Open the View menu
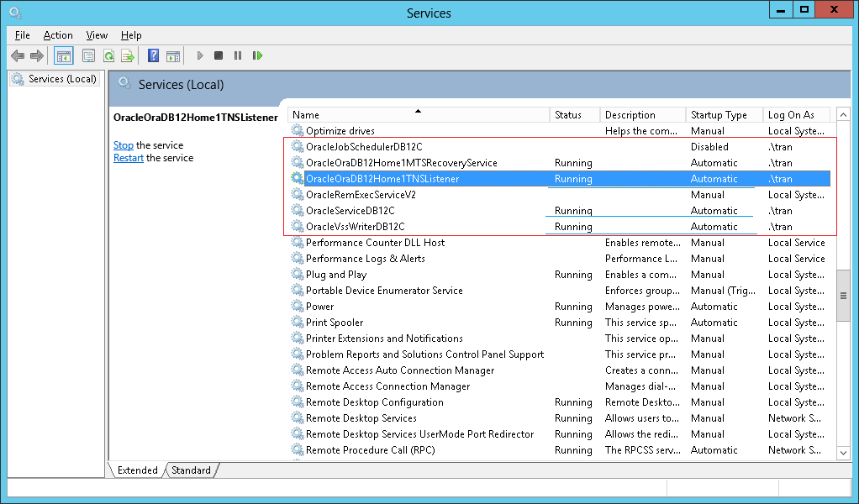 pos(97,35)
